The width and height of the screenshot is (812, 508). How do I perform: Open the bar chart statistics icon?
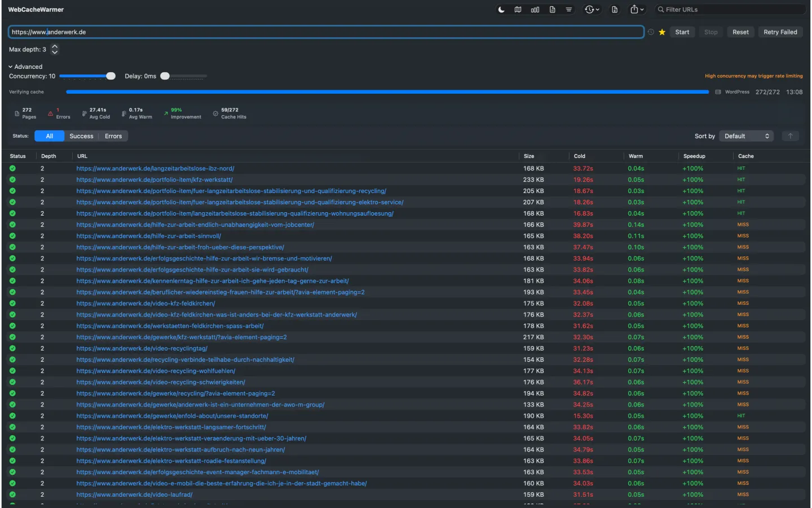[535, 9]
